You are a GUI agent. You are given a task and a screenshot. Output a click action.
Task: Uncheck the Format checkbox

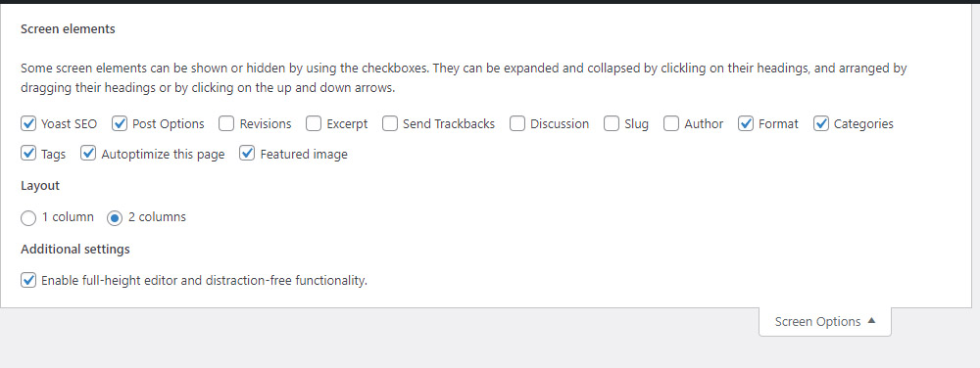tap(746, 123)
